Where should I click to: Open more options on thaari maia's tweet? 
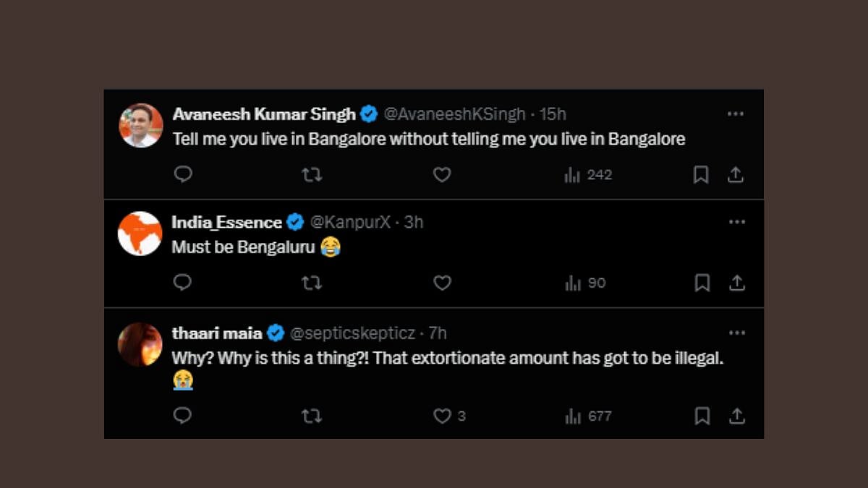point(736,333)
